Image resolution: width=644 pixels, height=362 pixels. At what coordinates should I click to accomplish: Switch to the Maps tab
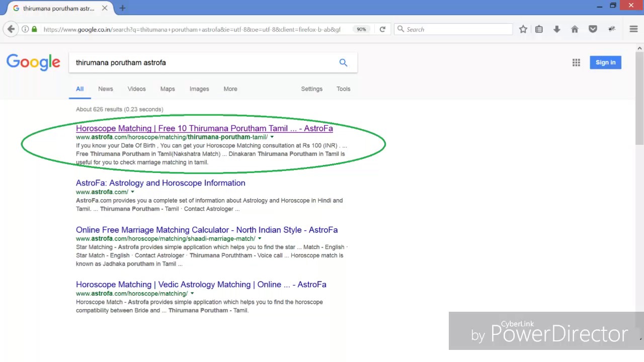[168, 88]
